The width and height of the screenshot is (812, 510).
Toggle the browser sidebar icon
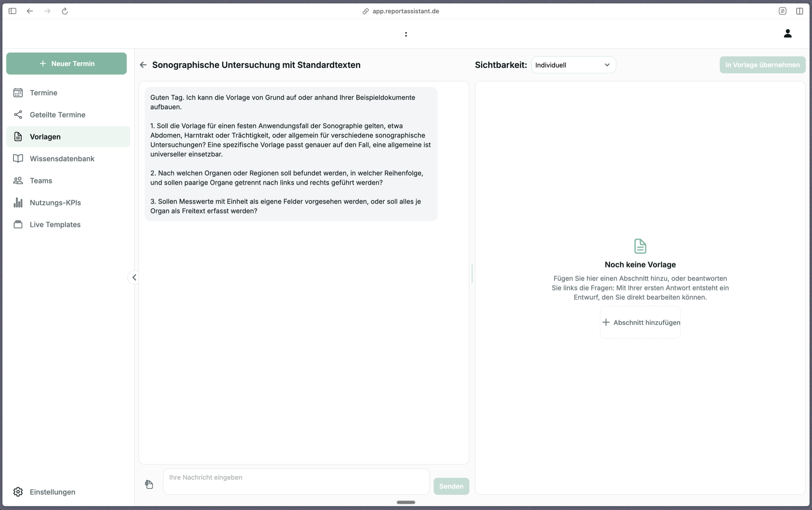tap(12, 11)
